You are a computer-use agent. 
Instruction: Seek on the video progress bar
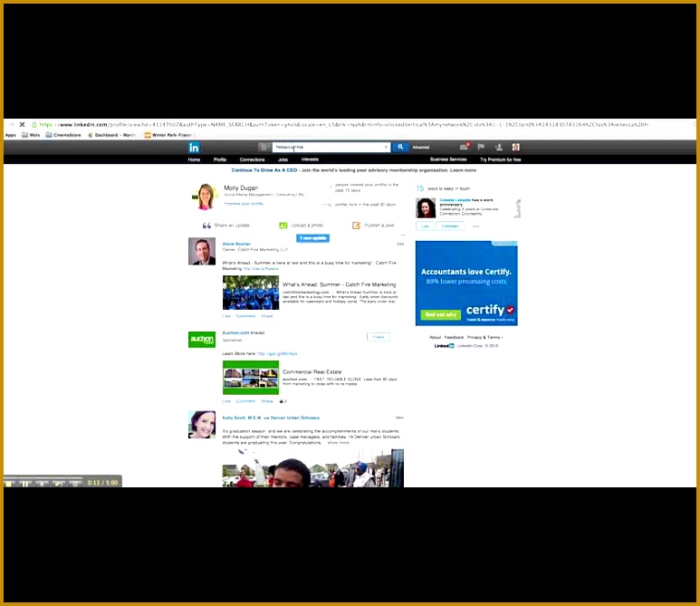point(43,477)
